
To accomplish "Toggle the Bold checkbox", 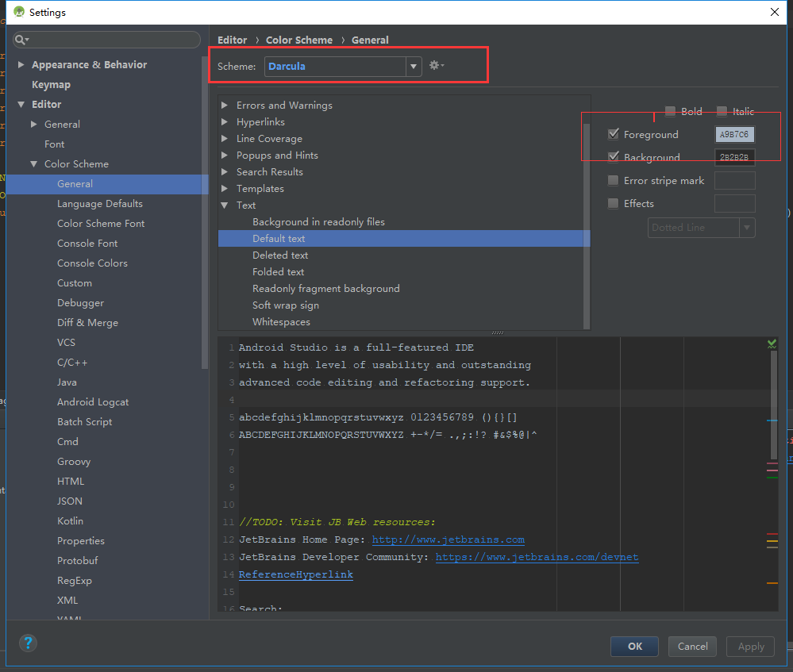I will point(670,111).
